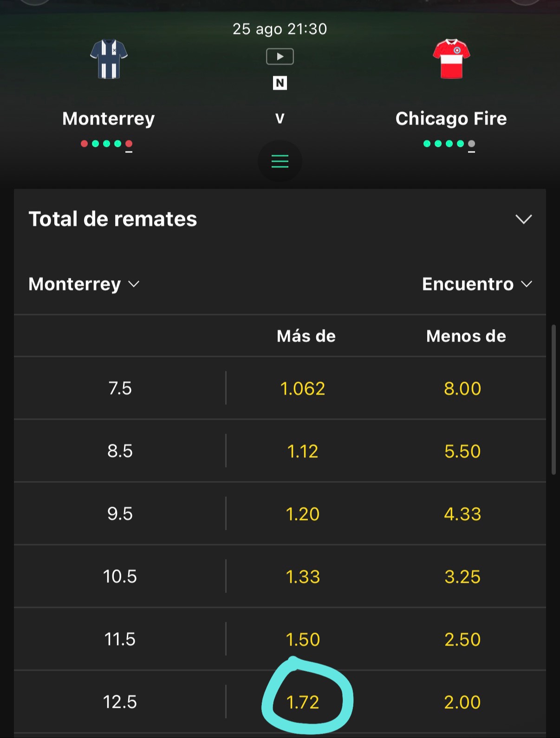Tap the Chicago Fire team name
560x738 pixels.
click(x=451, y=118)
